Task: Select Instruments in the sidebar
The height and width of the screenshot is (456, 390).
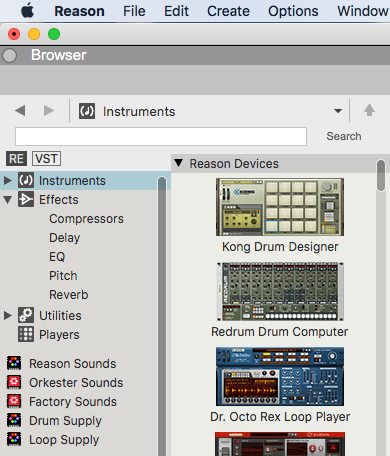Action: [72, 181]
